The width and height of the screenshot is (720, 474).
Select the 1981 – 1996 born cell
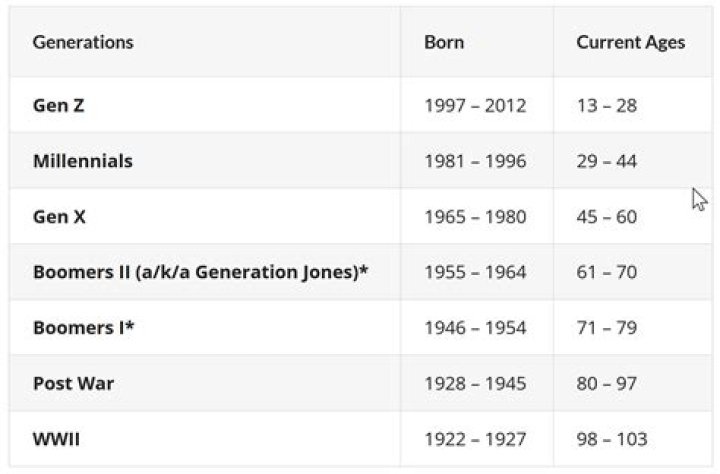tap(475, 161)
